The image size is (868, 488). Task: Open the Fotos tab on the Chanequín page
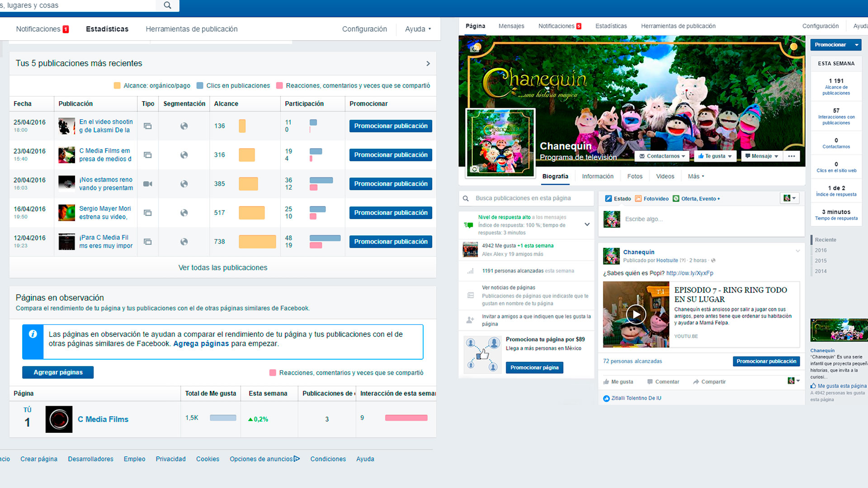(634, 177)
